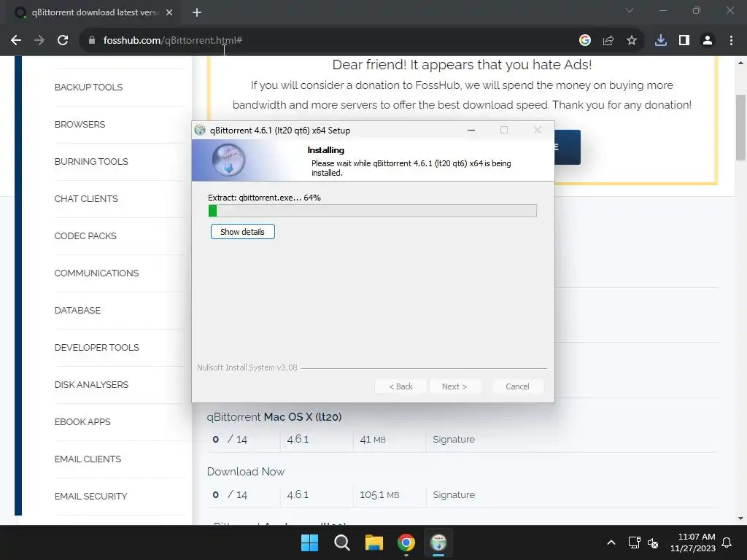Open BACKUP TOOLS category

pos(88,87)
